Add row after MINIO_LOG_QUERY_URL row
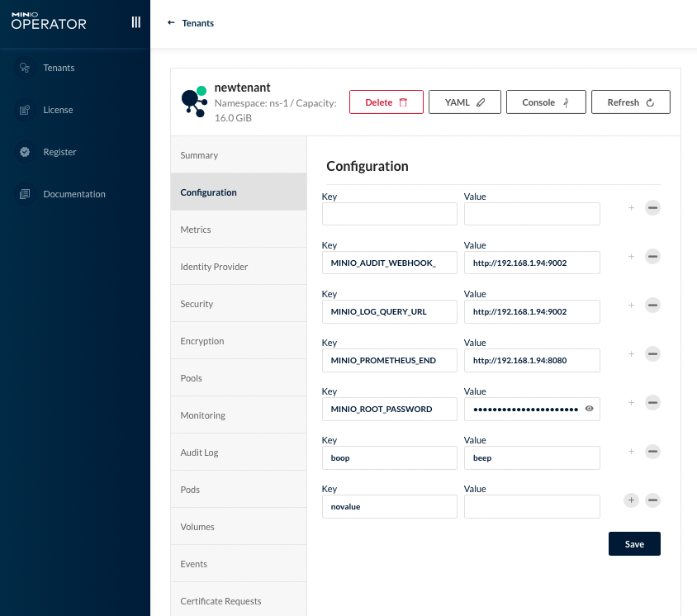Viewport: 697px width, 616px height. coord(631,306)
